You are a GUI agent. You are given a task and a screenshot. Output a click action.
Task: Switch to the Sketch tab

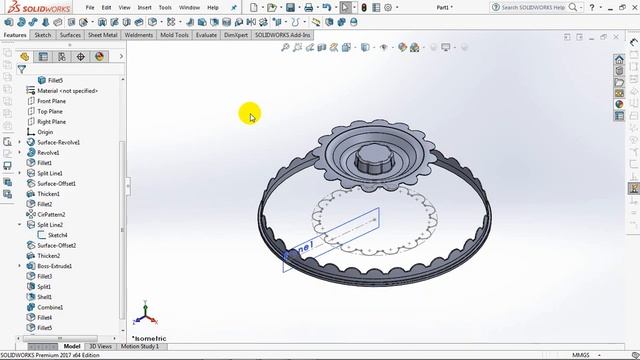(x=43, y=35)
